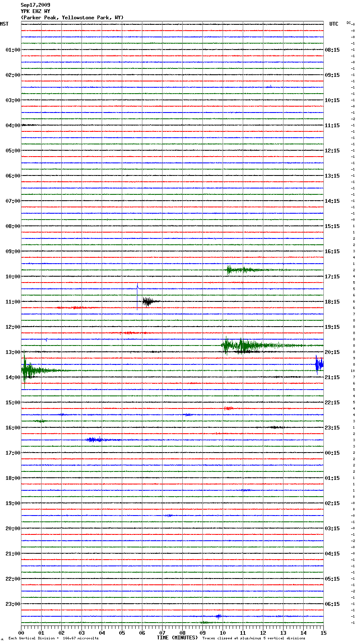Select the 11:00 MST time label

tap(13, 302)
